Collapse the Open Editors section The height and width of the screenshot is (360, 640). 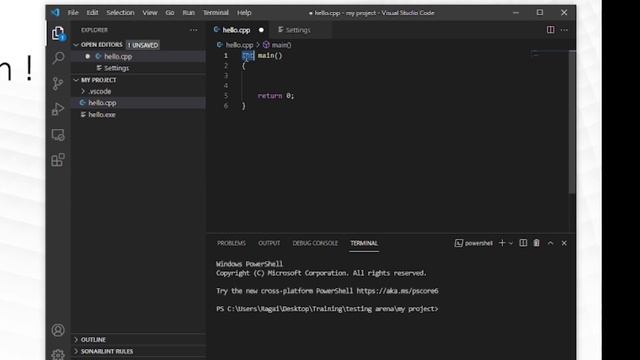(76, 44)
